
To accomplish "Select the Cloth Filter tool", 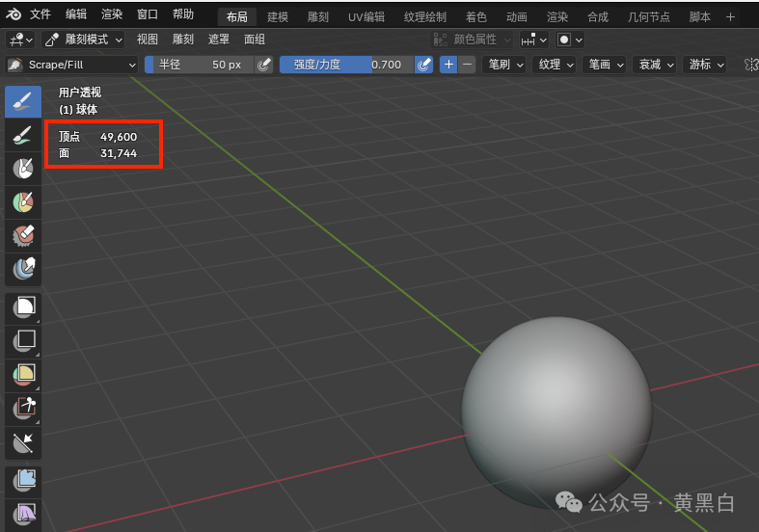I will tap(23, 515).
